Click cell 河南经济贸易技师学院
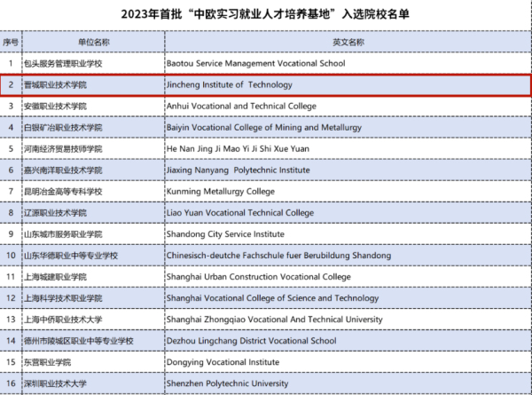The height and width of the screenshot is (395, 532). (94, 149)
